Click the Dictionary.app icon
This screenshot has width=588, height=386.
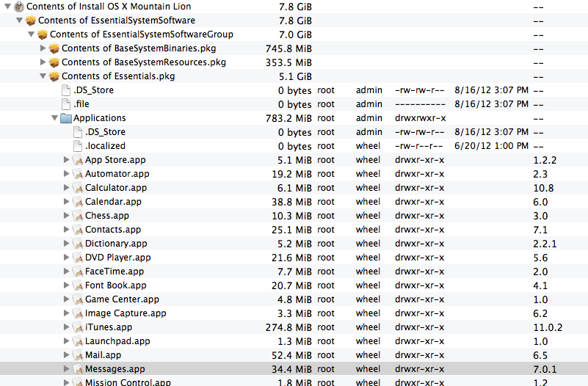[x=78, y=244]
